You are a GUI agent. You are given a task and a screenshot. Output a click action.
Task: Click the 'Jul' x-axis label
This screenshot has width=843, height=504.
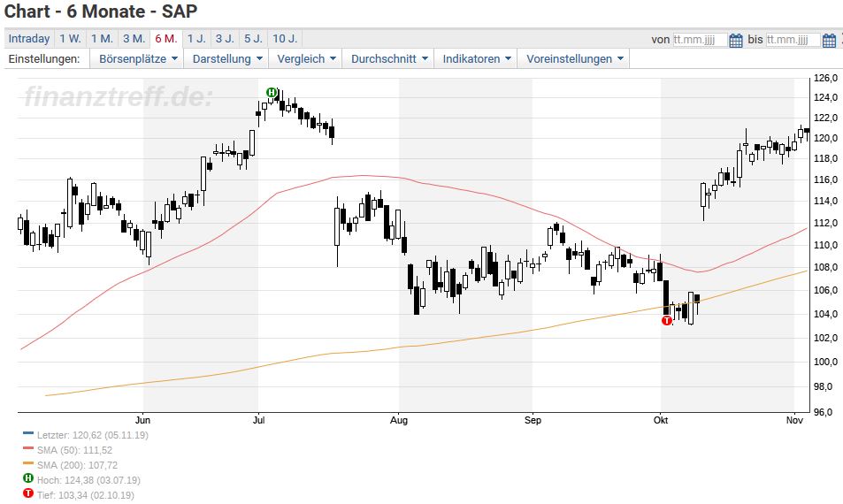(x=258, y=420)
